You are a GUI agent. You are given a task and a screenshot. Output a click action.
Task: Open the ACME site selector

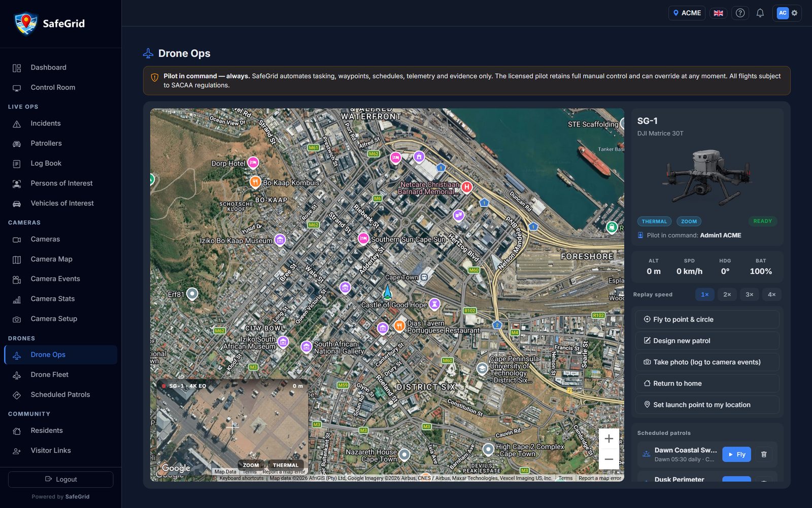687,13
